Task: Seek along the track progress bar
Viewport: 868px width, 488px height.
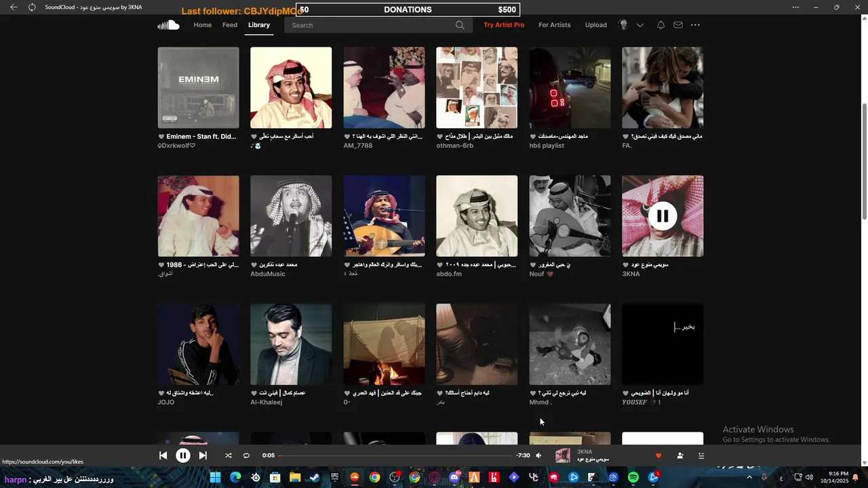Action: [x=396, y=455]
